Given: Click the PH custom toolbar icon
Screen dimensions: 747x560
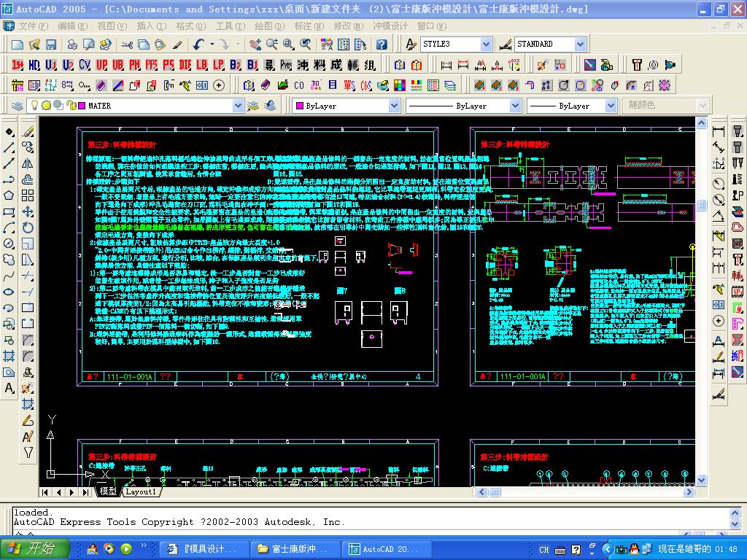Looking at the screenshot, I should pos(135,65).
